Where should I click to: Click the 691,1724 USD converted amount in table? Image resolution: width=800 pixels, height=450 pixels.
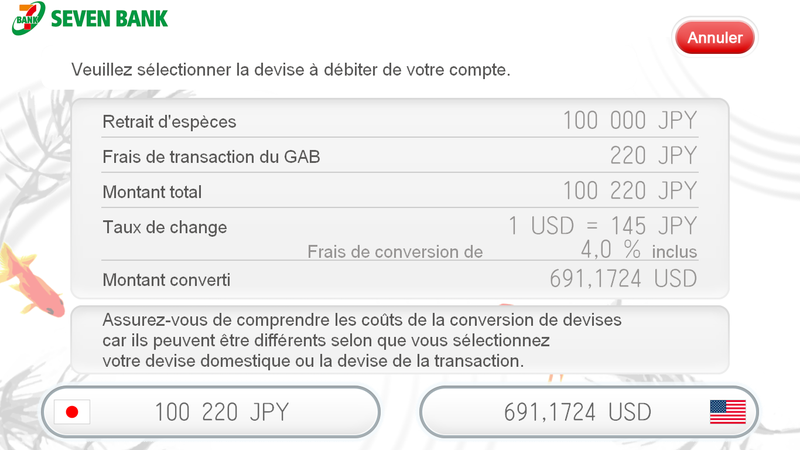click(x=623, y=279)
